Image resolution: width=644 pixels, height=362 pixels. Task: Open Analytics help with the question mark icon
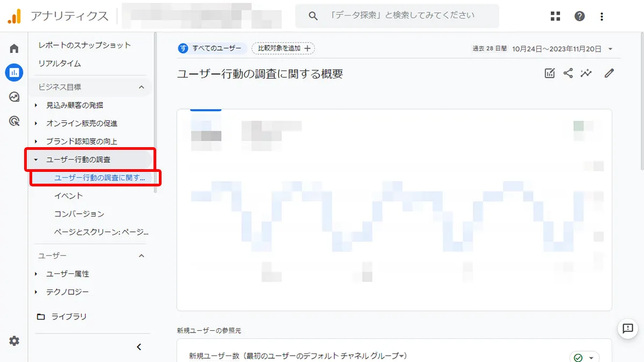[580, 16]
